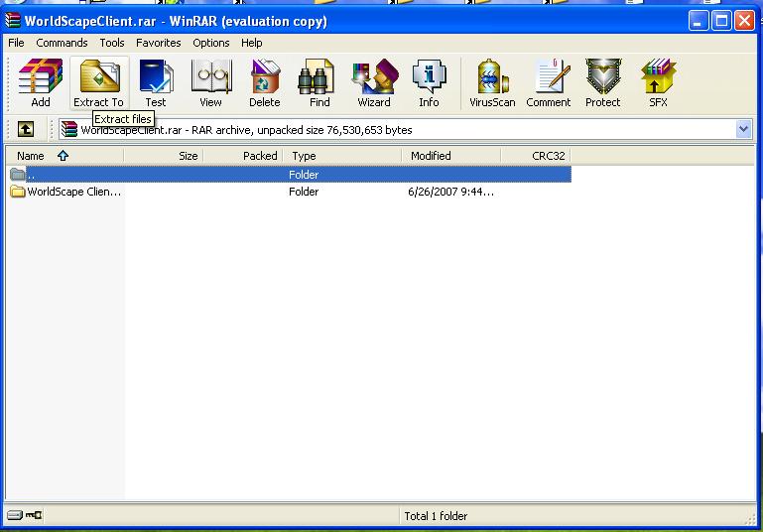Open the Favorites menu
Screen dimensions: 763x532
tap(158, 43)
